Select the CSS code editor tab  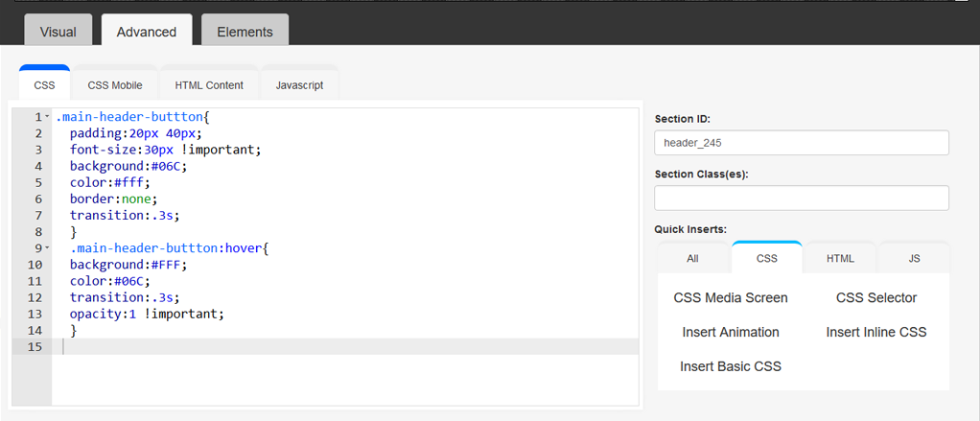[44, 85]
